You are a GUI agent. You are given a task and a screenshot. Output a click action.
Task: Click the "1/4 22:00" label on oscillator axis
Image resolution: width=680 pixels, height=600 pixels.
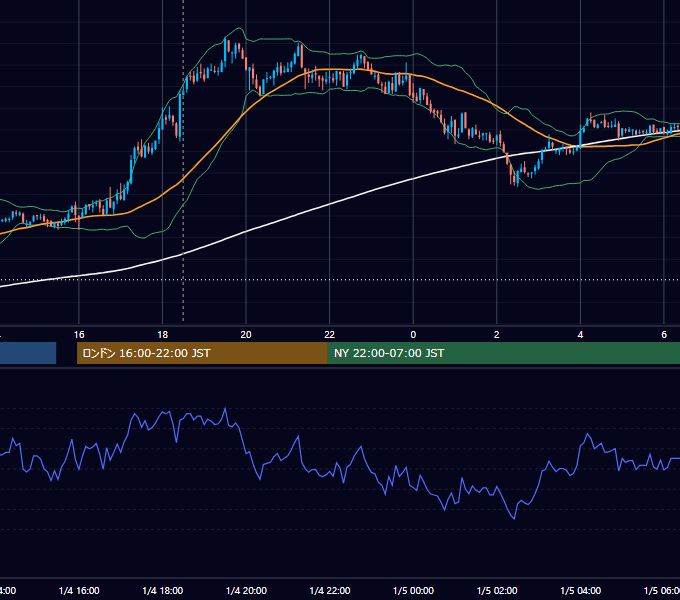pos(330,590)
